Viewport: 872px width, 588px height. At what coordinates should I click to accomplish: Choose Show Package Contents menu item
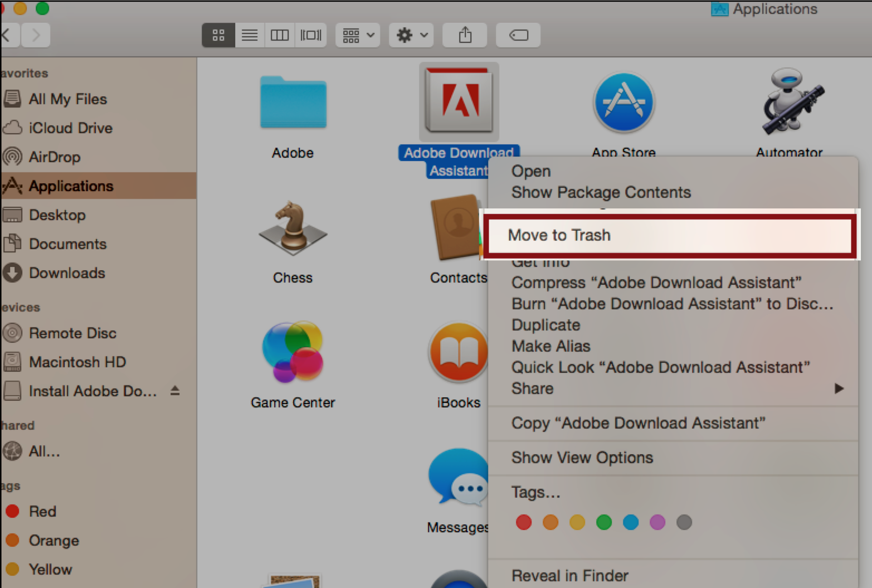[601, 192]
